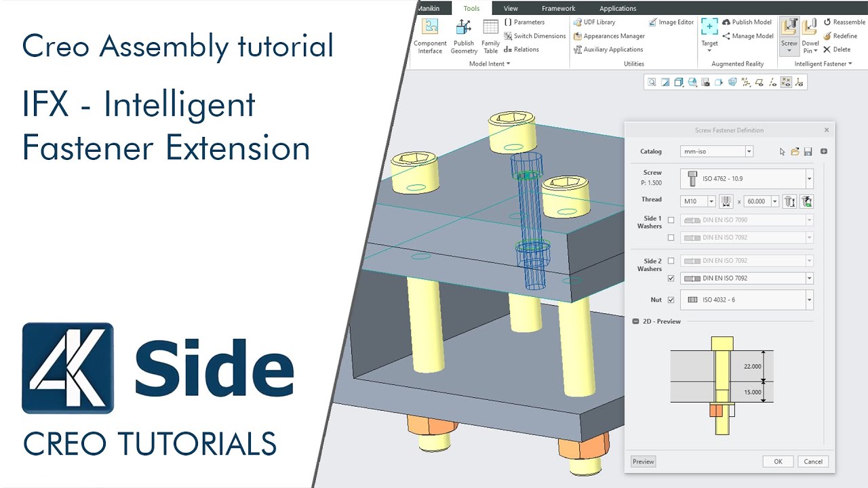Click Delete fastener
This screenshot has width=868, height=488.
point(837,49)
